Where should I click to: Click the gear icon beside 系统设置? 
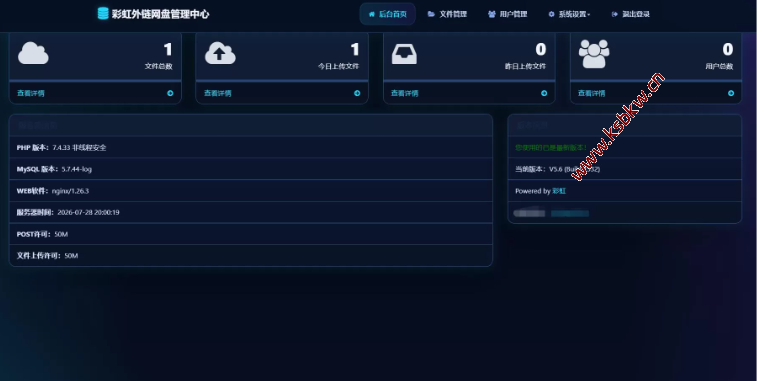(x=552, y=14)
